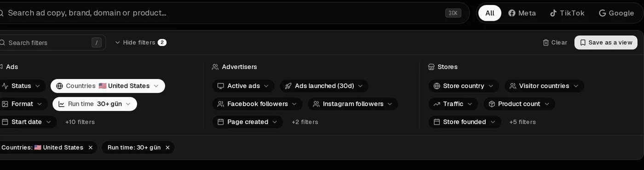The height and width of the screenshot is (170, 644).
Task: Click the ⌘K shortcut badge
Action: pyautogui.click(x=453, y=13)
